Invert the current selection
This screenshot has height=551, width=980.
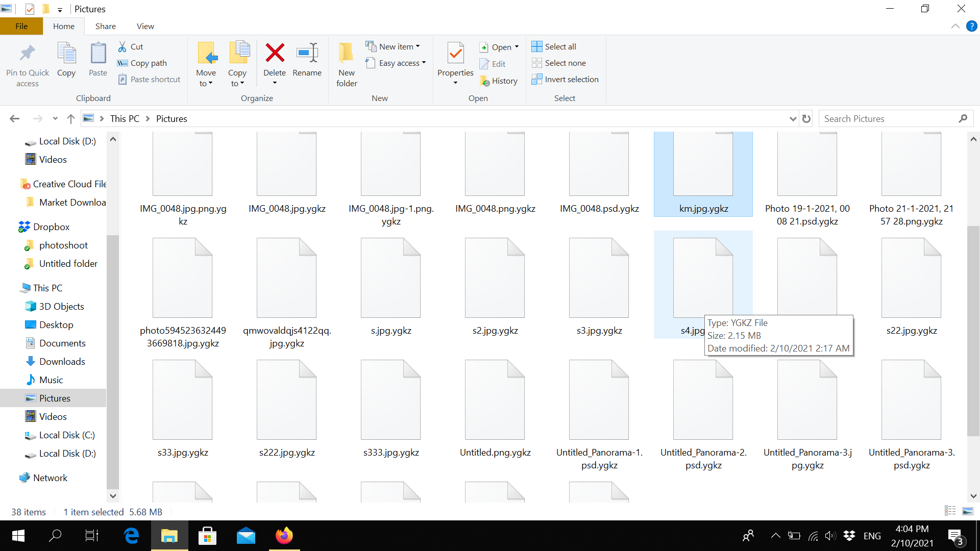[x=565, y=79]
